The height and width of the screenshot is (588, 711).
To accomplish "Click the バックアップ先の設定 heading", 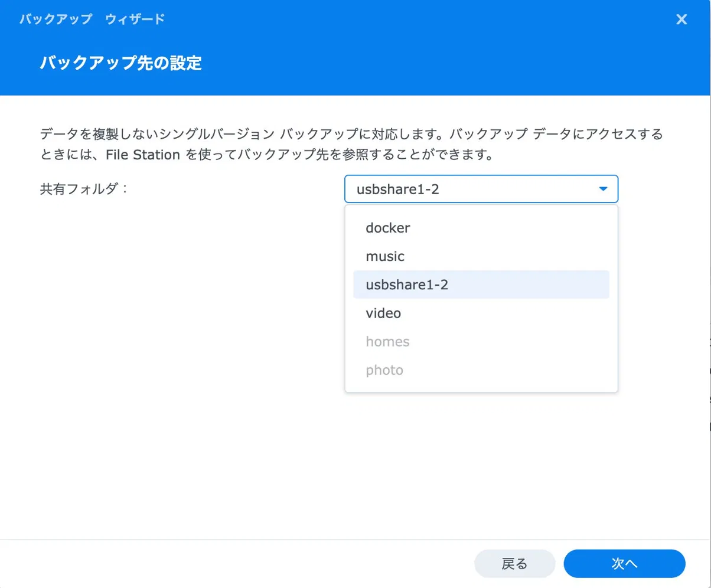I will tap(120, 63).
